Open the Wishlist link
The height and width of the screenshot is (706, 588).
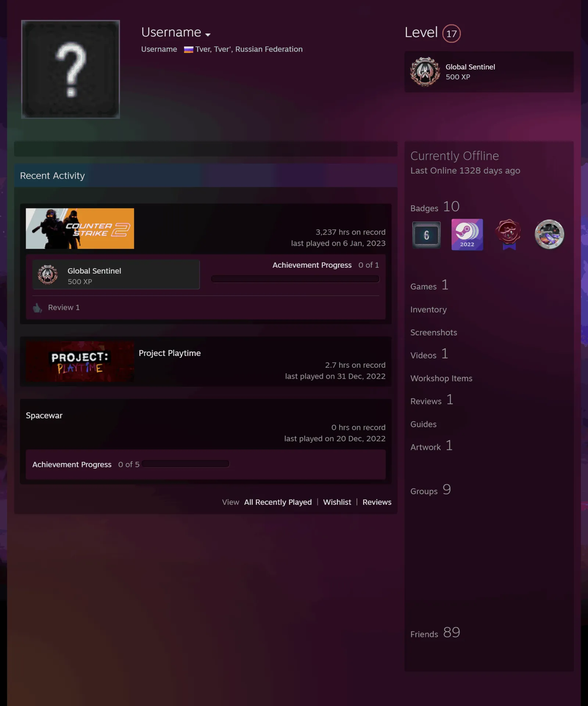337,502
